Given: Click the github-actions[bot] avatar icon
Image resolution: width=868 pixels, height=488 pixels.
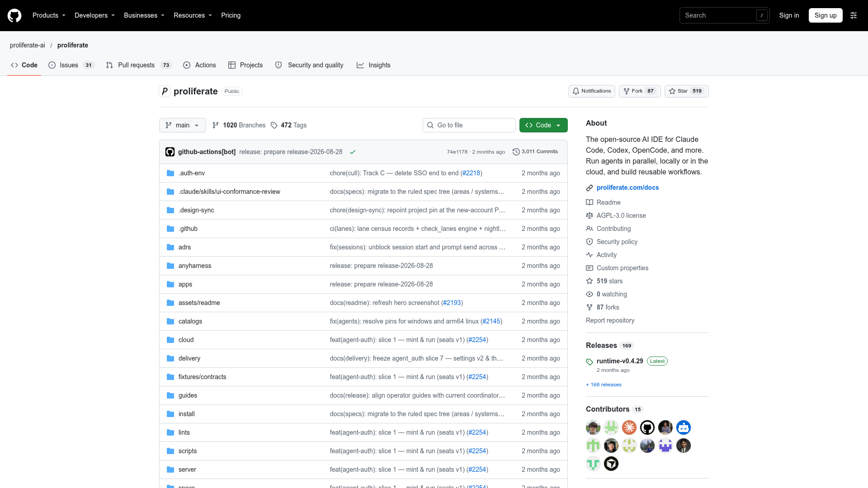Looking at the screenshot, I should point(170,152).
